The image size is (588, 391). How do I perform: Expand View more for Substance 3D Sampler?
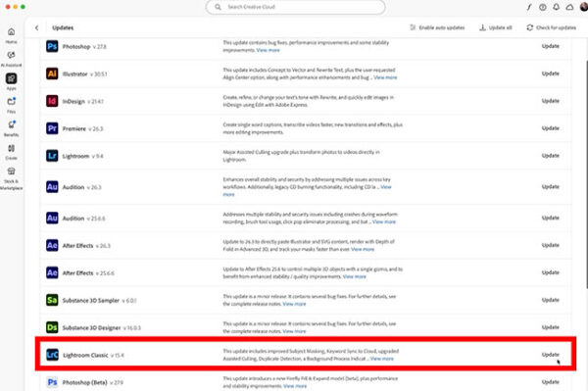tap(294, 304)
